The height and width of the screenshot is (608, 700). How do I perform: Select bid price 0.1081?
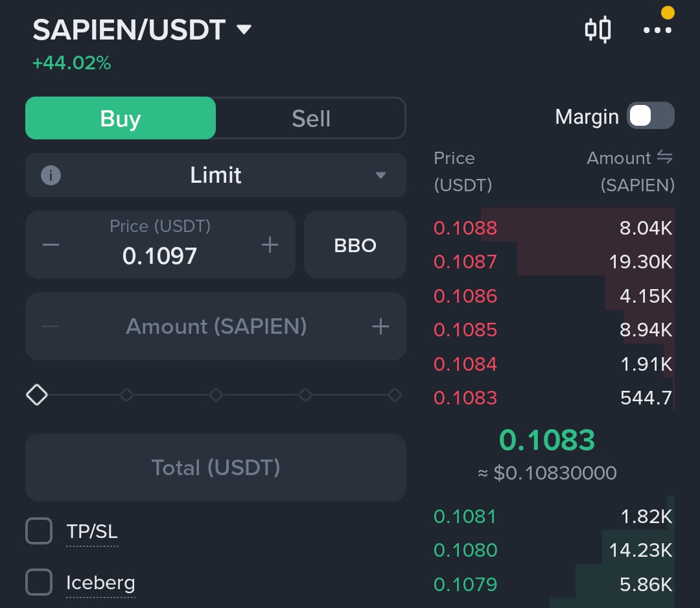pyautogui.click(x=465, y=517)
